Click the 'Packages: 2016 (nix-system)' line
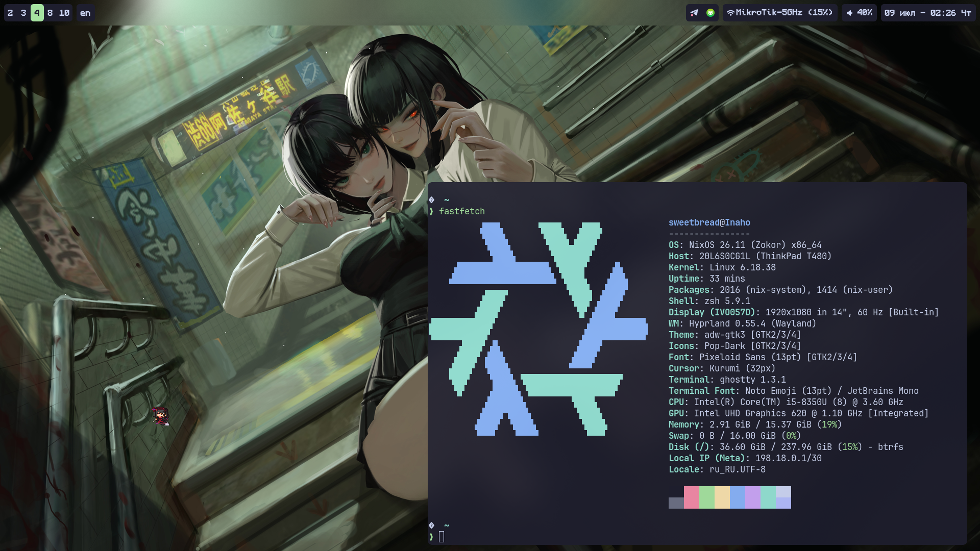The height and width of the screenshot is (551, 980). point(781,290)
